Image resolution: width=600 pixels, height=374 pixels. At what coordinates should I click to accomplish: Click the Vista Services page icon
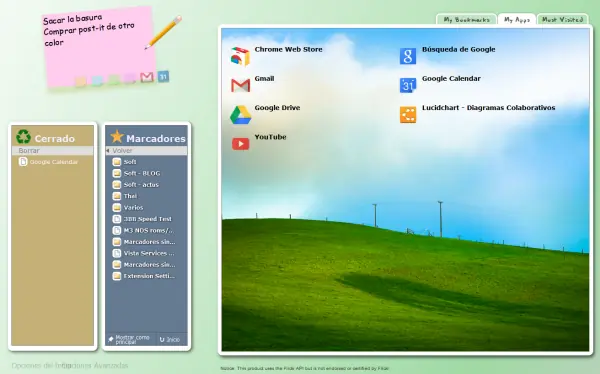pos(117,253)
